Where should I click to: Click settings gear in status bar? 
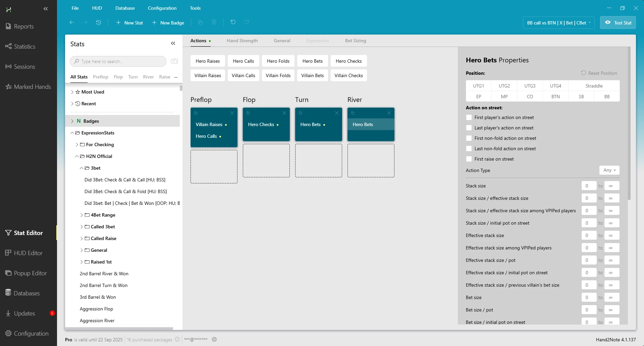tap(214, 339)
